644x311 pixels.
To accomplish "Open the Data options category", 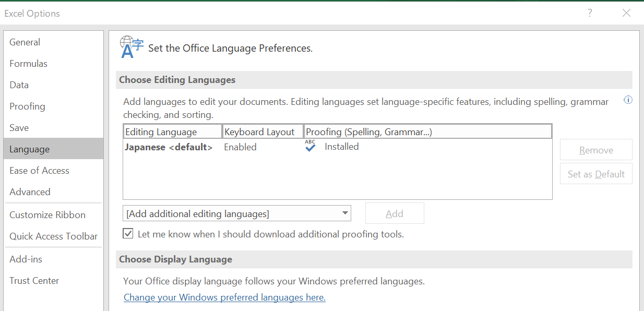I will pos(19,85).
